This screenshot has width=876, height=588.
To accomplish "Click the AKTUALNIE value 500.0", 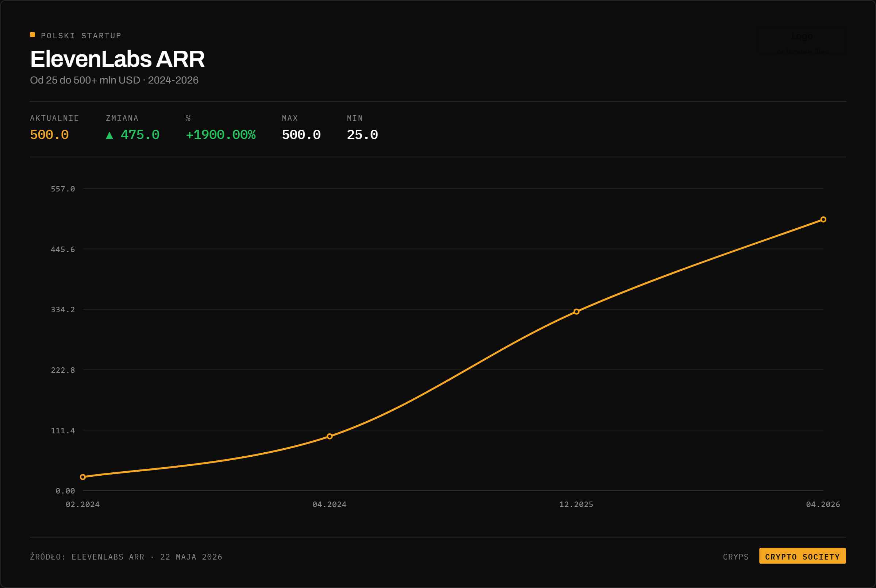I will click(49, 135).
